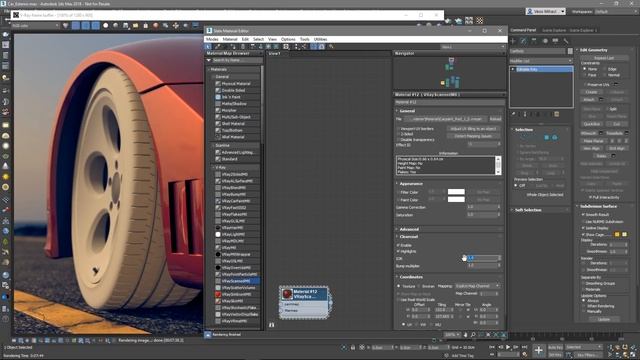
Task: Activate the Pan hand tool in Slate editor
Action: pyautogui.click(x=466, y=335)
